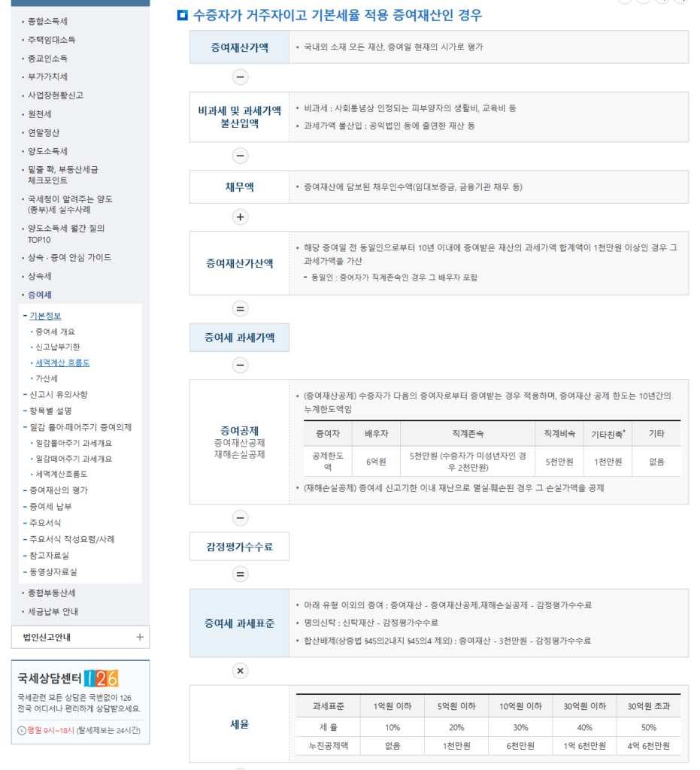Expand 신고시 유의사항 section
The width and height of the screenshot is (700, 770).
click(x=59, y=394)
